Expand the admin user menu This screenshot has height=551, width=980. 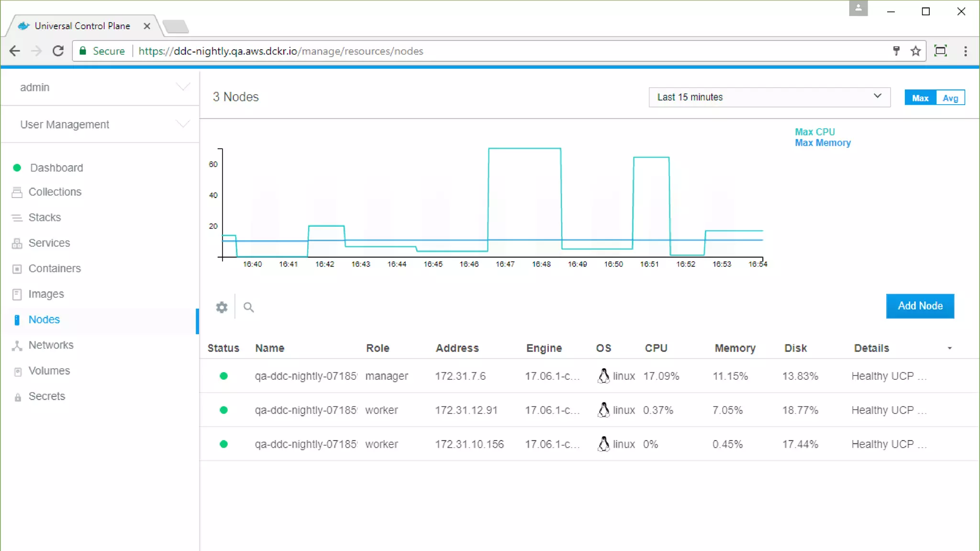(x=100, y=88)
